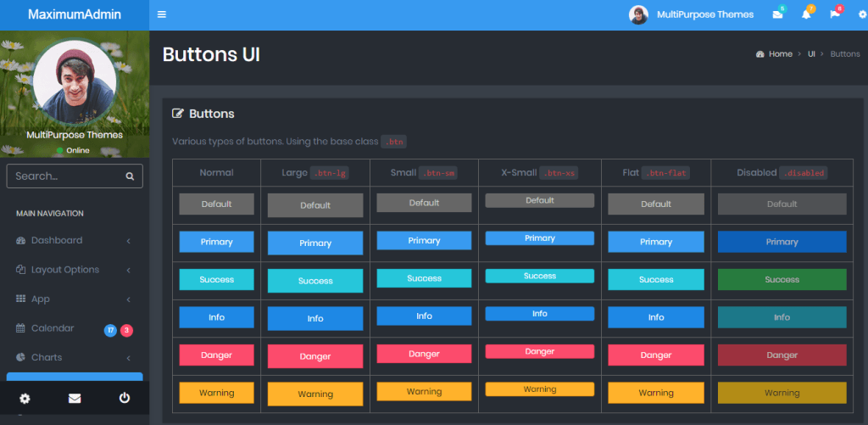The width and height of the screenshot is (868, 425).
Task: Click the Flat Success button
Action: 656,279
